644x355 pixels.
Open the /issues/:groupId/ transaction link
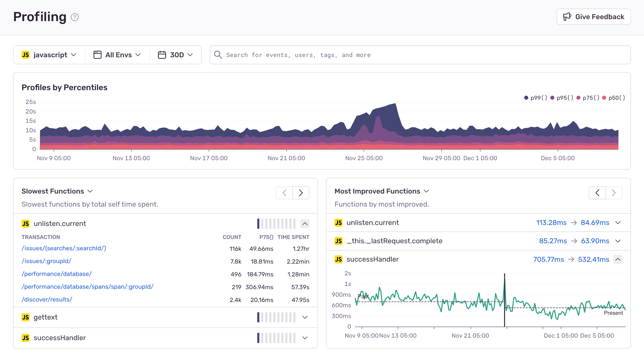coord(47,261)
